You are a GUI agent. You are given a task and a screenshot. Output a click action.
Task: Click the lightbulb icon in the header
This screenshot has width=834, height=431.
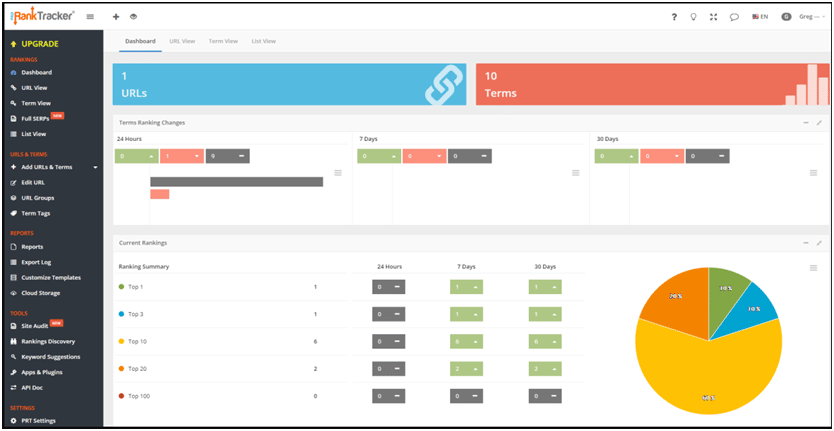(x=694, y=17)
